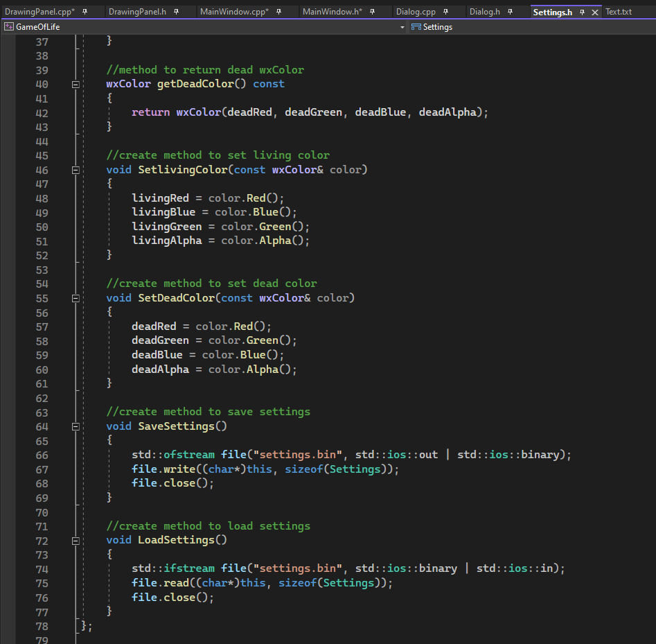
Task: Toggle pin on MainWindow.h tab
Action: coord(372,12)
